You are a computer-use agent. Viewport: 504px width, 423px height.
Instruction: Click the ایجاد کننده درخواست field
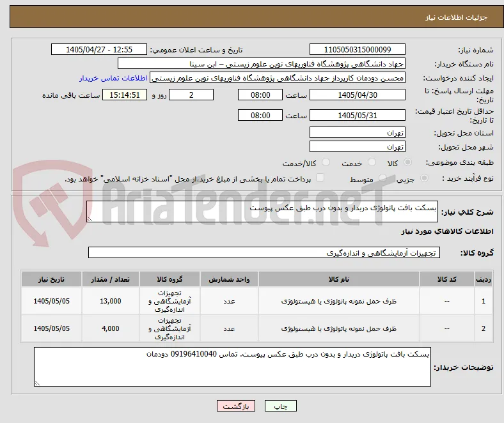pyautogui.click(x=278, y=78)
